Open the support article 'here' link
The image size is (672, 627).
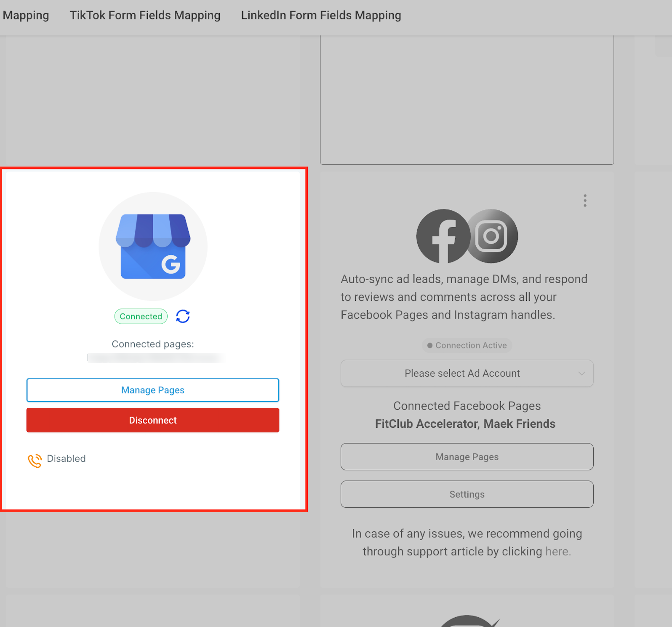(558, 551)
